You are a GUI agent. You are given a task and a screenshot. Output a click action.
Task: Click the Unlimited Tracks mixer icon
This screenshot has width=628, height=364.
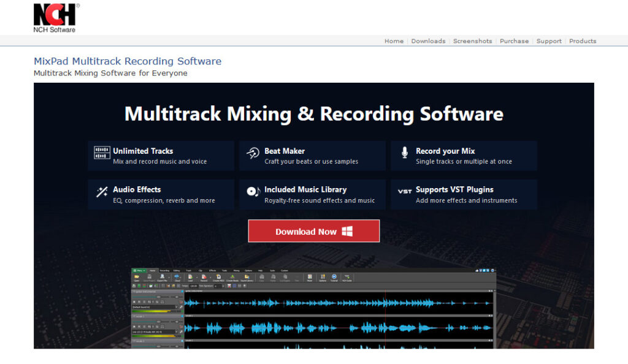(x=102, y=153)
